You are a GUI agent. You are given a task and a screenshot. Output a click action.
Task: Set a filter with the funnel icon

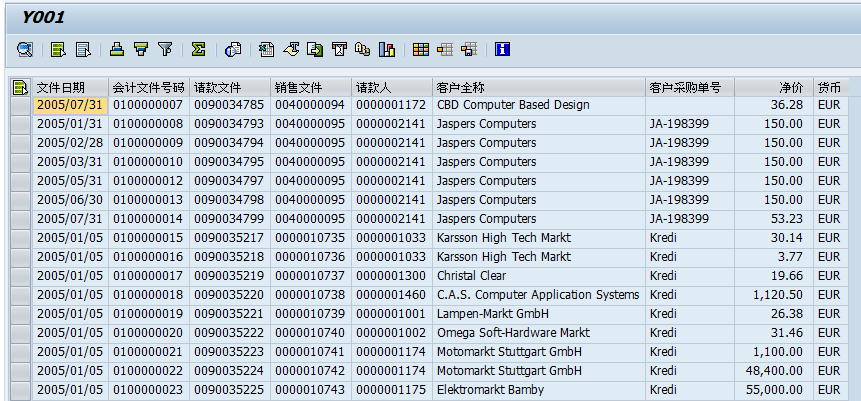(x=165, y=49)
